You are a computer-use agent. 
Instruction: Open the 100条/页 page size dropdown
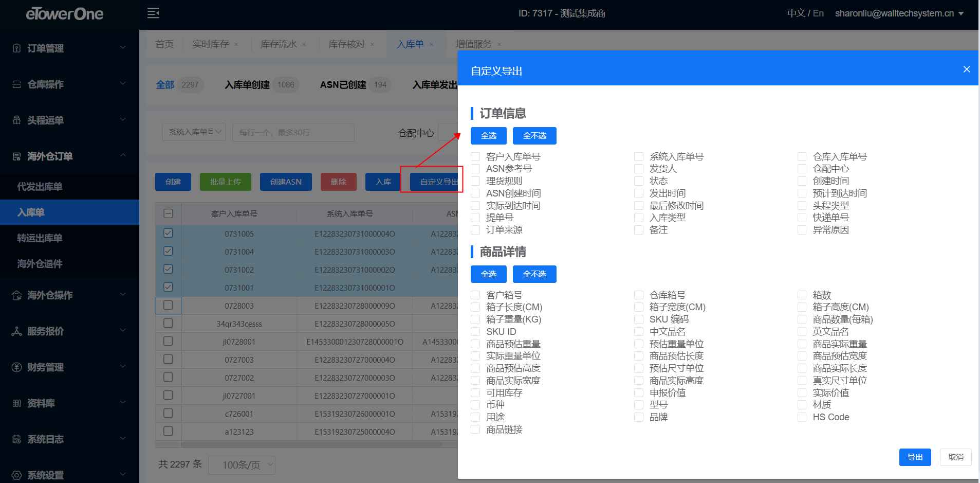pyautogui.click(x=242, y=465)
